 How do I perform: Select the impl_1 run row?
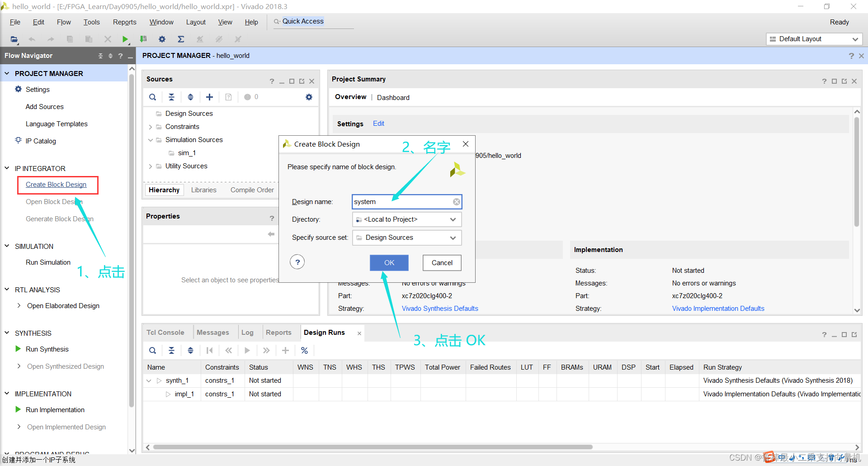pos(502,394)
